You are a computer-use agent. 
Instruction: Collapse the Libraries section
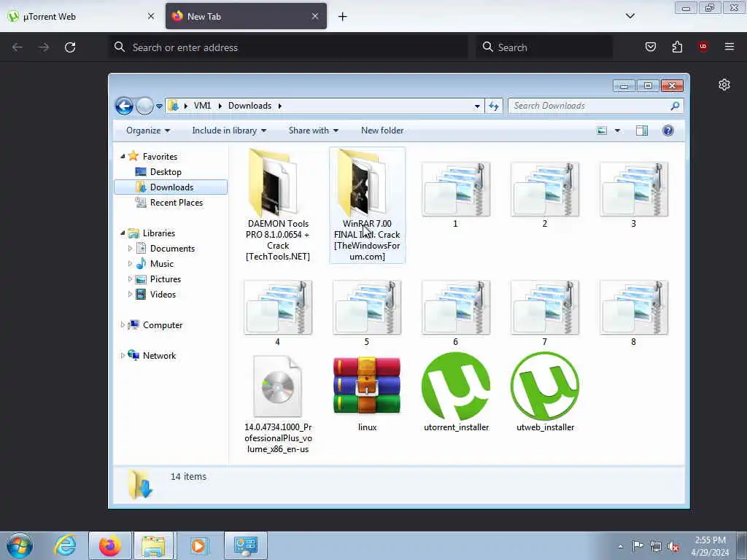(x=123, y=233)
